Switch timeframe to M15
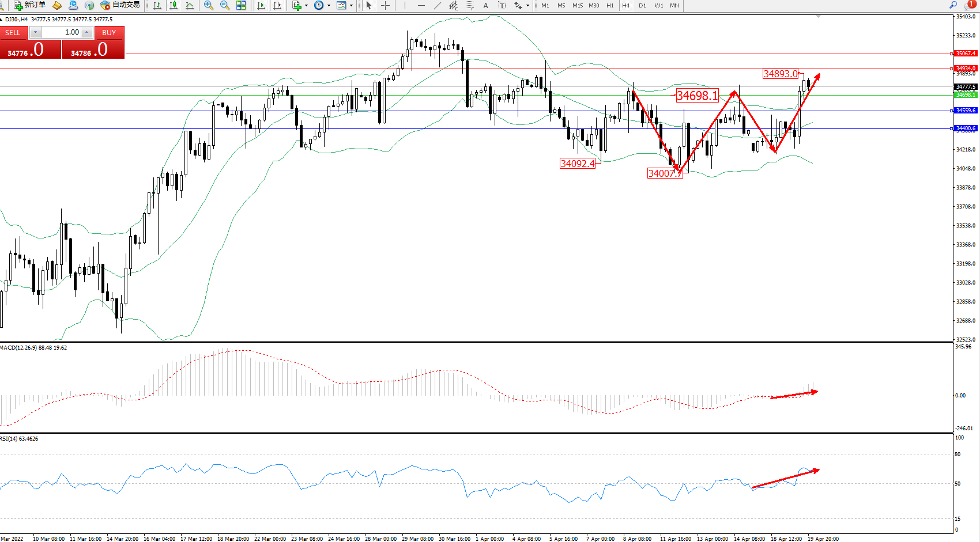The width and height of the screenshot is (980, 542). (x=577, y=5)
